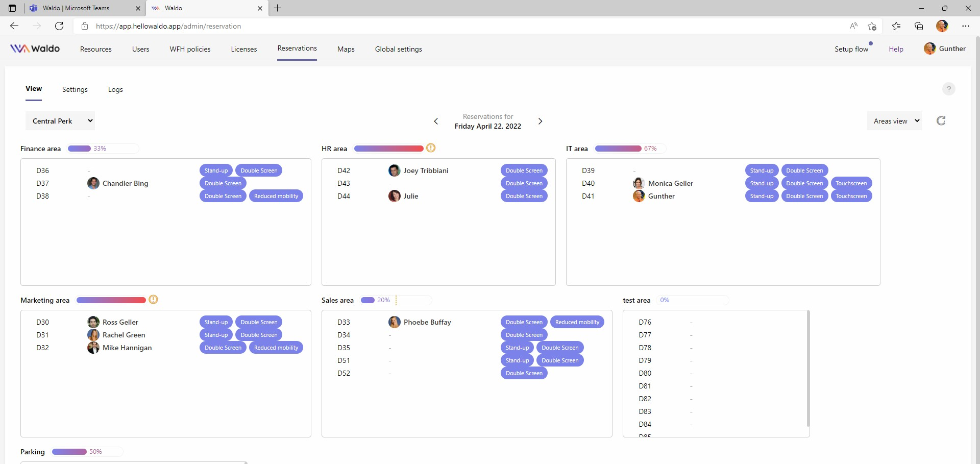Open the Central Perk location dropdown

(60, 121)
